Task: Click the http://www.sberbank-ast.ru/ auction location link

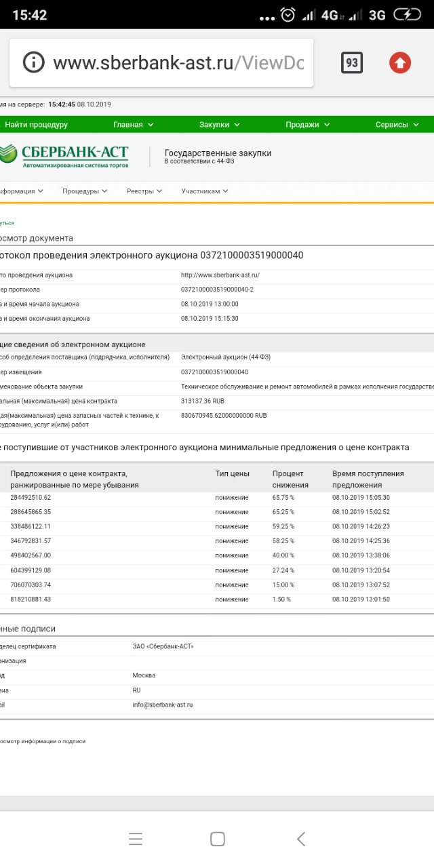Action: pyautogui.click(x=220, y=275)
